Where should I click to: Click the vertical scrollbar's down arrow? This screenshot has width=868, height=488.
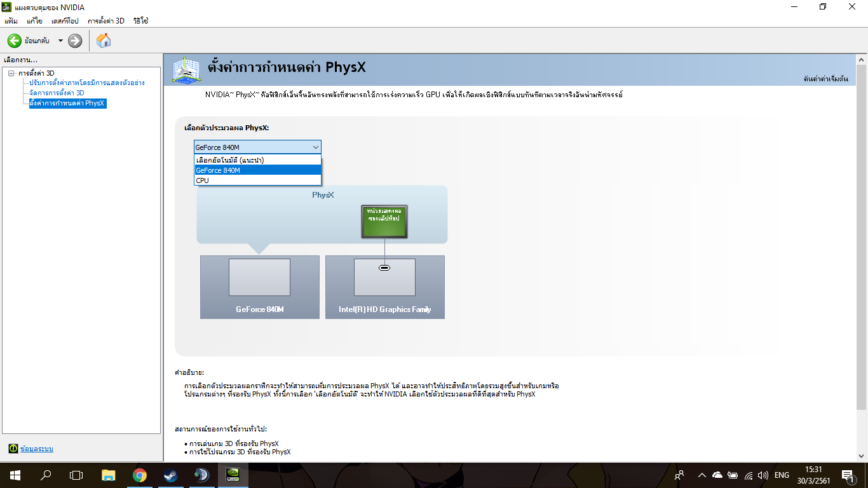(x=861, y=456)
